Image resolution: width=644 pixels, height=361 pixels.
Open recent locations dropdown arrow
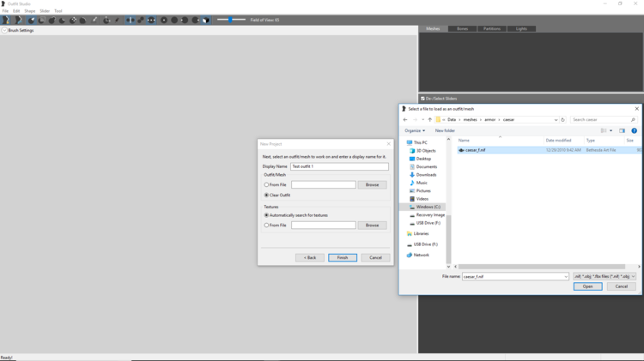[422, 120]
